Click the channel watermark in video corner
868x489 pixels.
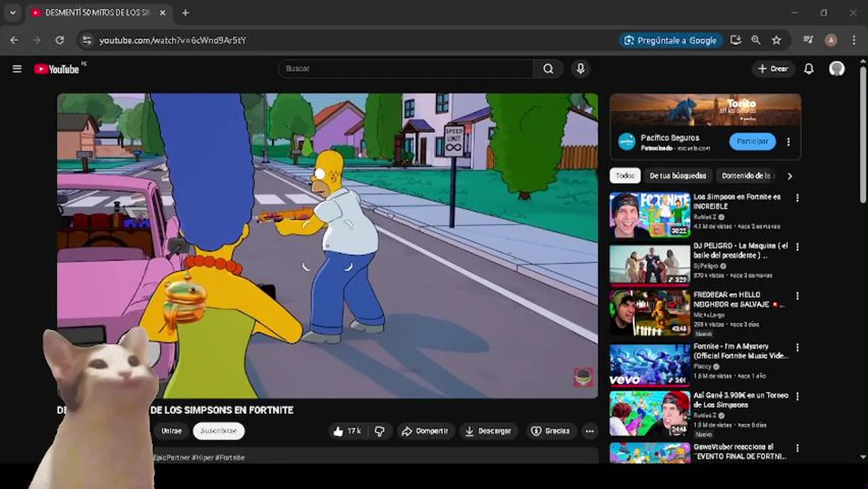[x=583, y=378]
